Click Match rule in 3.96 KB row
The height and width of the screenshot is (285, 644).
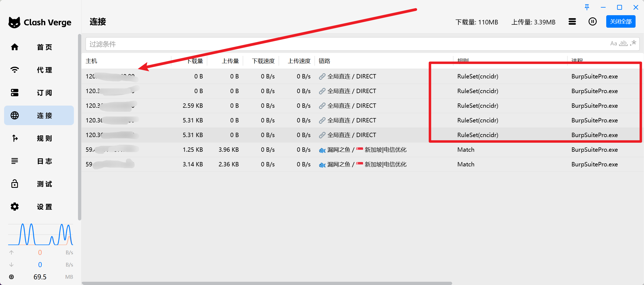click(x=466, y=150)
